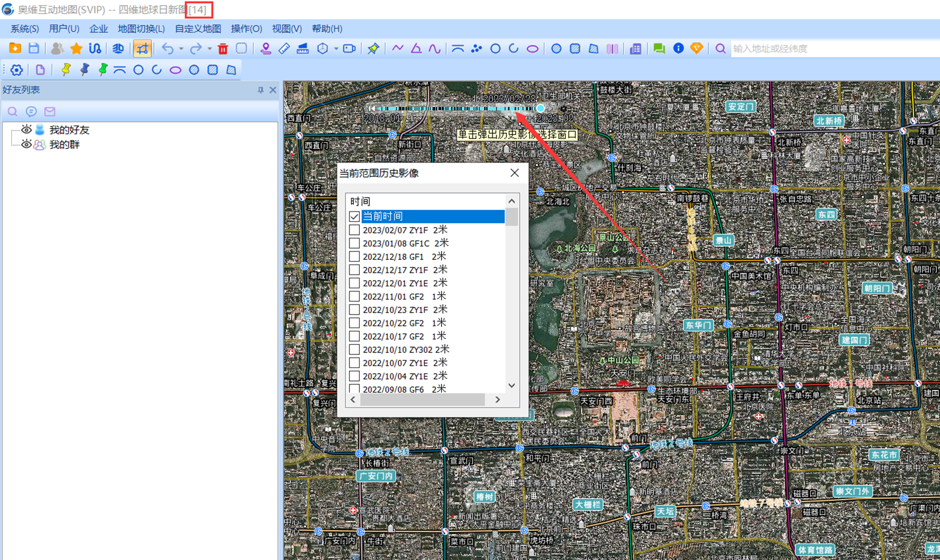The height and width of the screenshot is (560, 940).
Task: Uncheck the 当前时间 checkbox
Action: [354, 217]
